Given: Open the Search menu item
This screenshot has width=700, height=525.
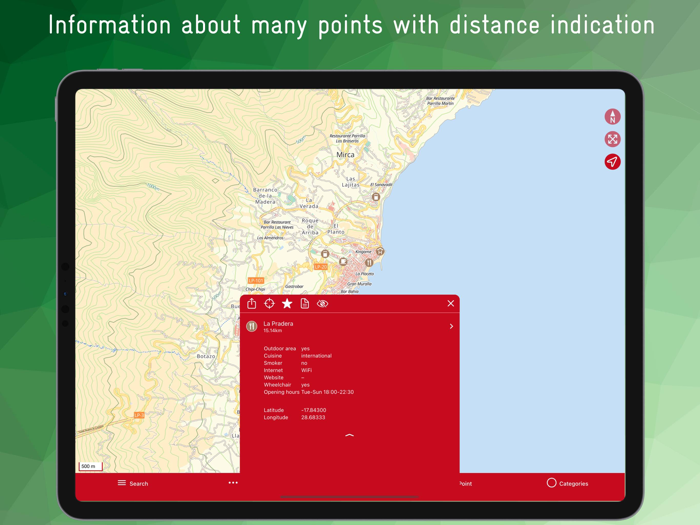Looking at the screenshot, I should coord(133,483).
